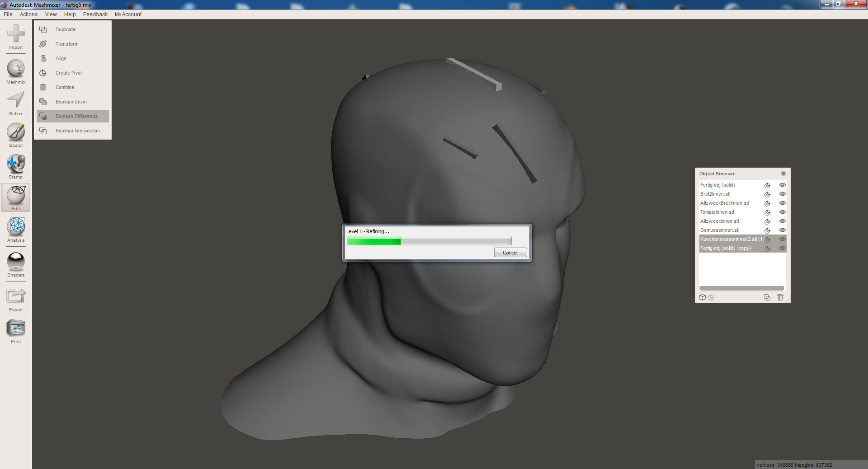Open the Analysis tool

coord(16,230)
